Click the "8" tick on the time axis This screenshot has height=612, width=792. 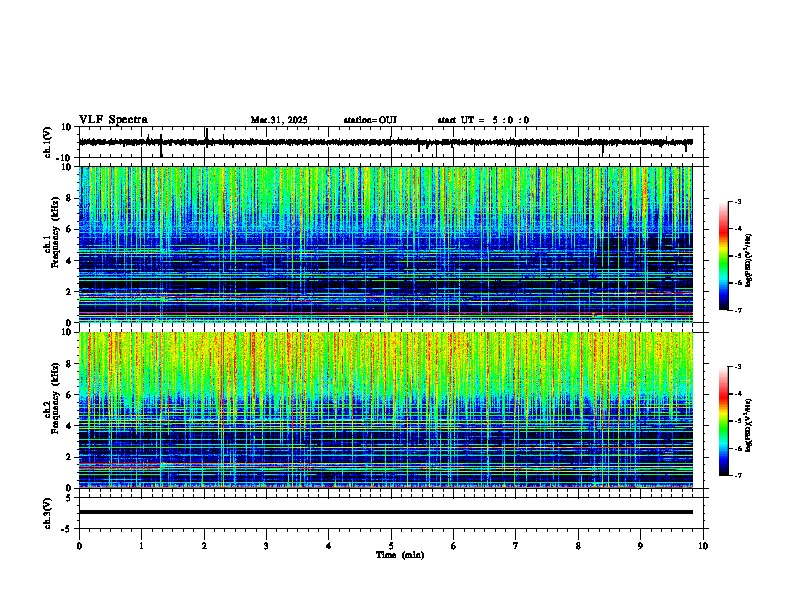click(x=578, y=546)
